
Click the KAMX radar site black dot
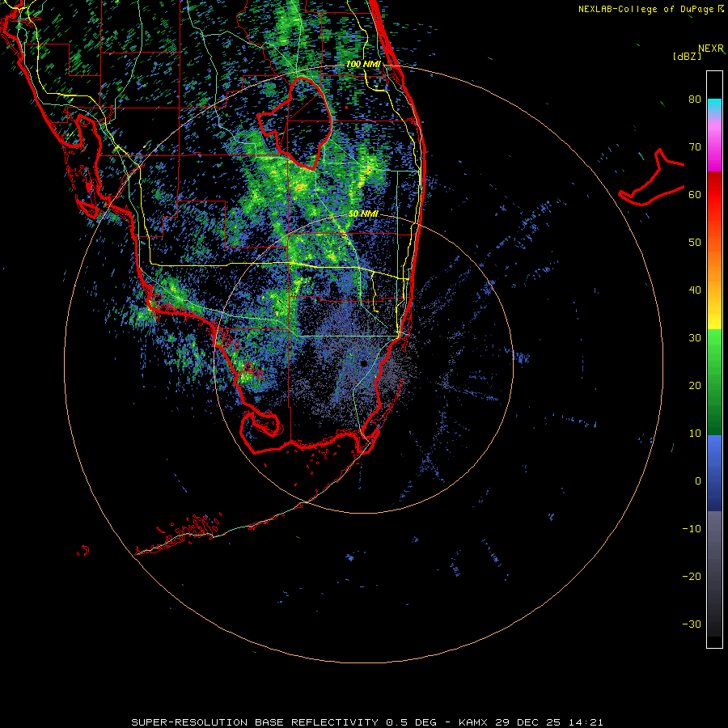point(364,363)
